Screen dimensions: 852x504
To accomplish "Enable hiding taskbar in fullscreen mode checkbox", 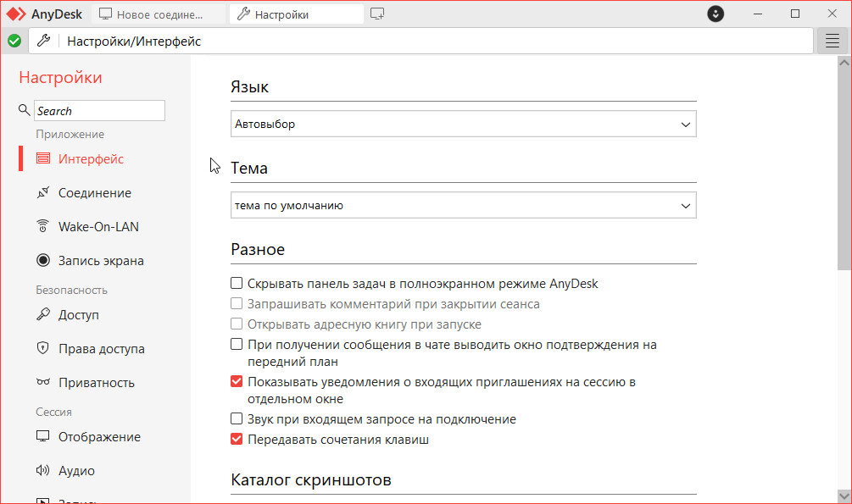I will click(x=237, y=284).
